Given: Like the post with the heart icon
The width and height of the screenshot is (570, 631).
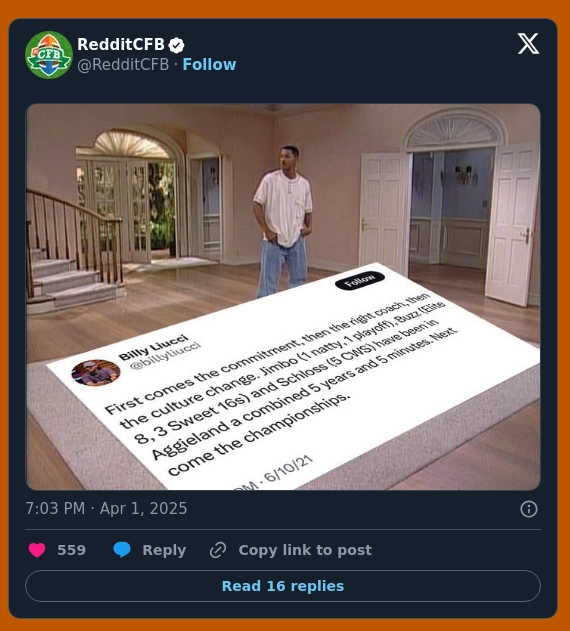Looking at the screenshot, I should (37, 550).
